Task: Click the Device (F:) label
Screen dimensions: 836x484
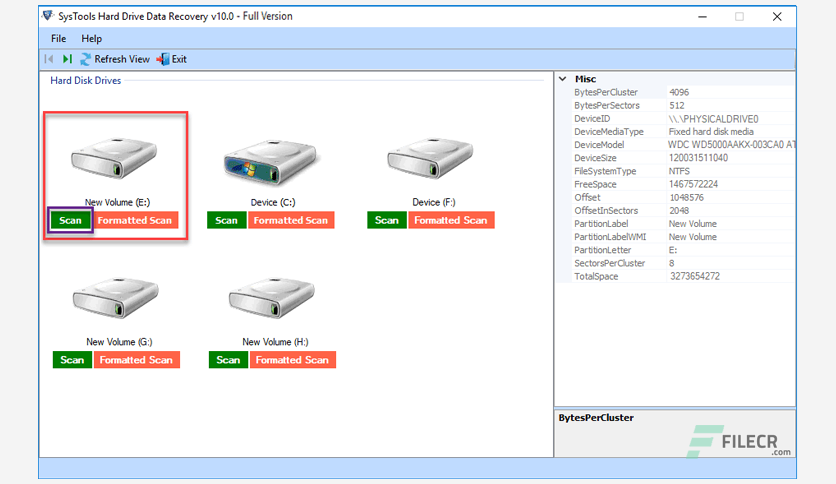Action: (x=434, y=203)
